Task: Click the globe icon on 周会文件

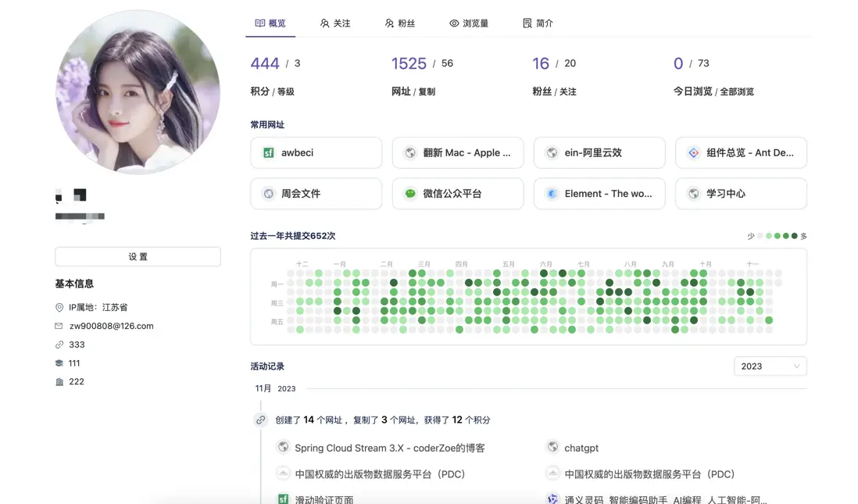Action: point(269,193)
